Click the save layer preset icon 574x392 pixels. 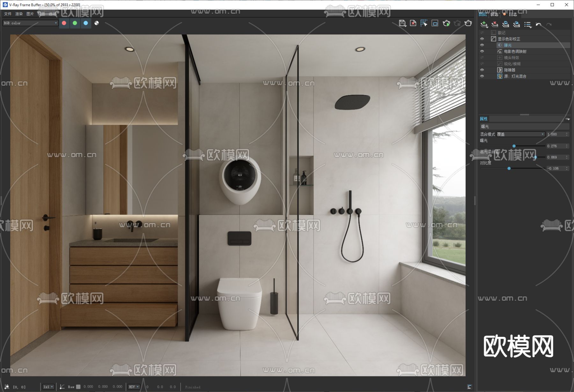[506, 24]
